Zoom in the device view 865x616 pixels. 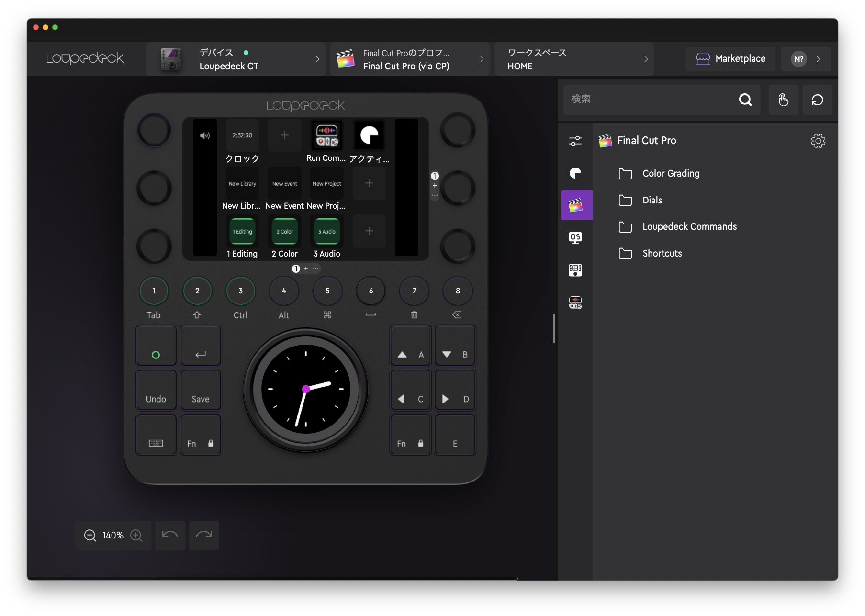point(136,535)
